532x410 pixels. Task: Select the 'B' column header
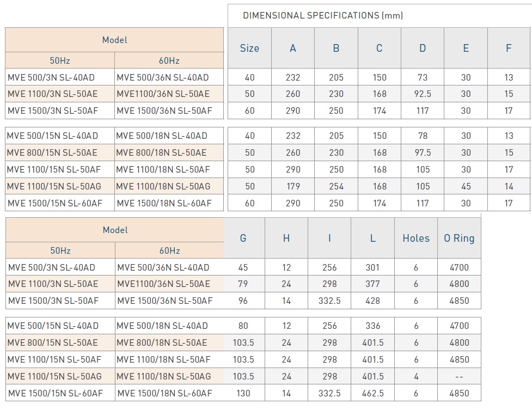tap(336, 48)
